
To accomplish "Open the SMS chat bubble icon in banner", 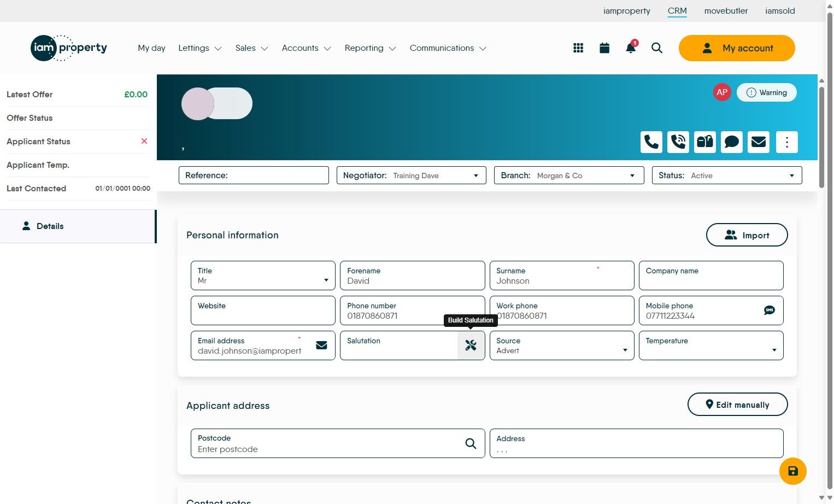I will (x=731, y=142).
